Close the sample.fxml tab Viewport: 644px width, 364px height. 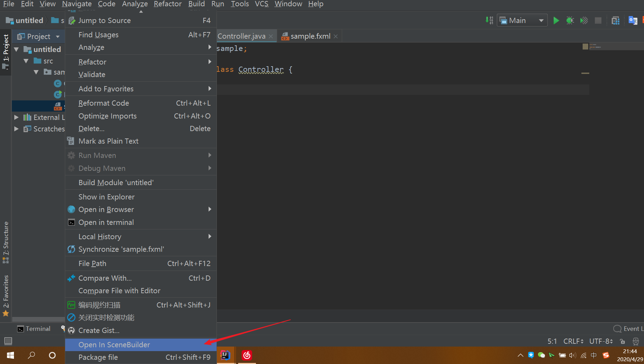335,36
